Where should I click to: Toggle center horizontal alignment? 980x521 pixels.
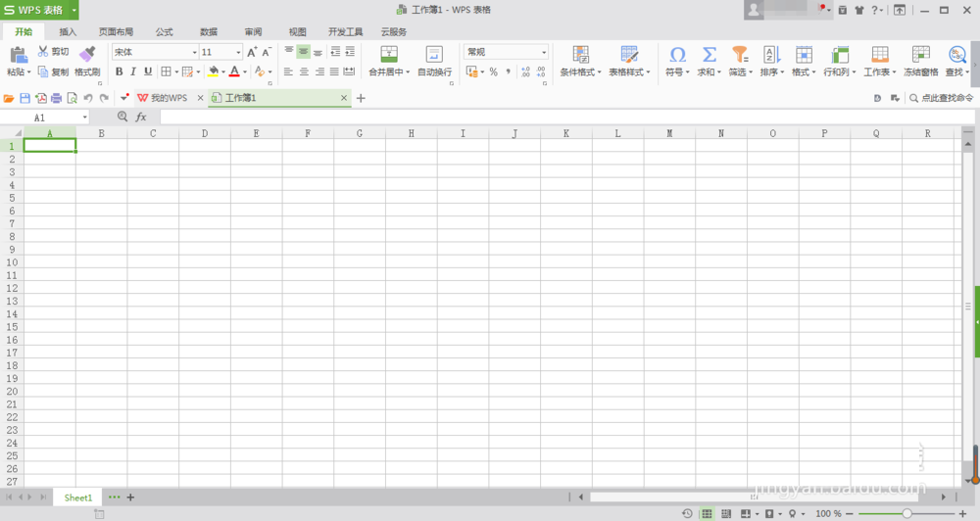tap(304, 71)
